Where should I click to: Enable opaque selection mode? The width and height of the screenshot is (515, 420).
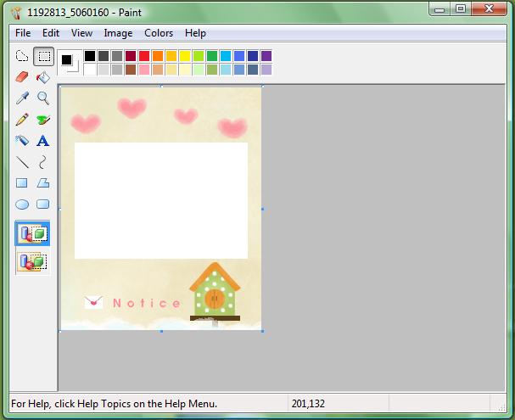point(32,233)
